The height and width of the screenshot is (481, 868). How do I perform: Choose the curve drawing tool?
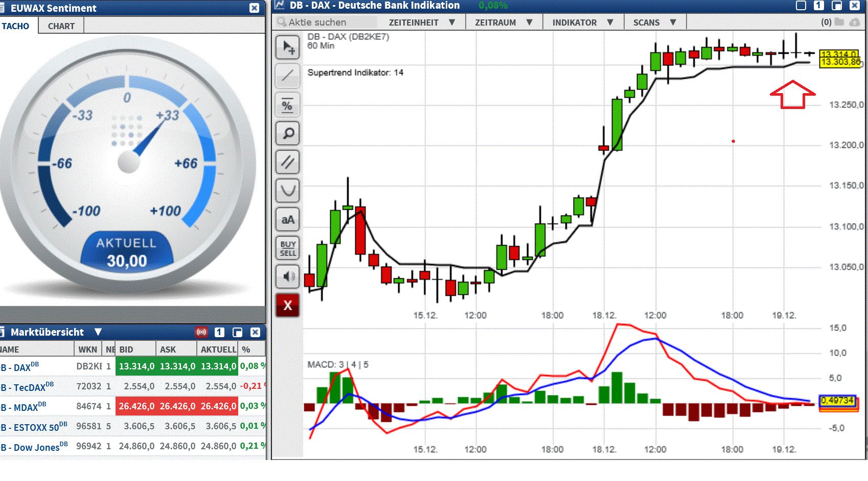tap(287, 190)
